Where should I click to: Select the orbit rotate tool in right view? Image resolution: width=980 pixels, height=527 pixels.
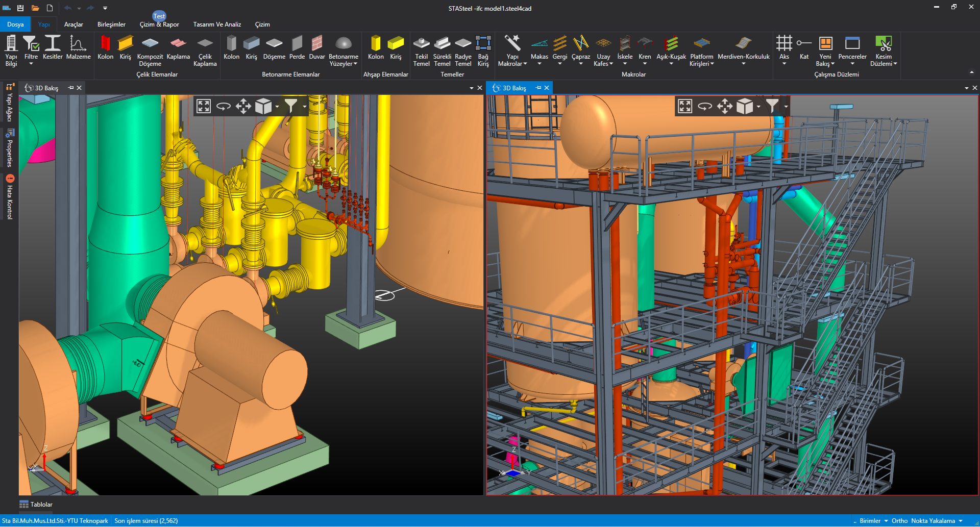(x=705, y=106)
